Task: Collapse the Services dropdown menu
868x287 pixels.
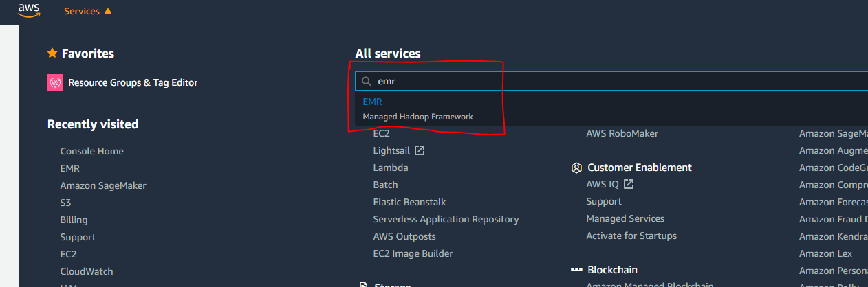Action: 87,11
